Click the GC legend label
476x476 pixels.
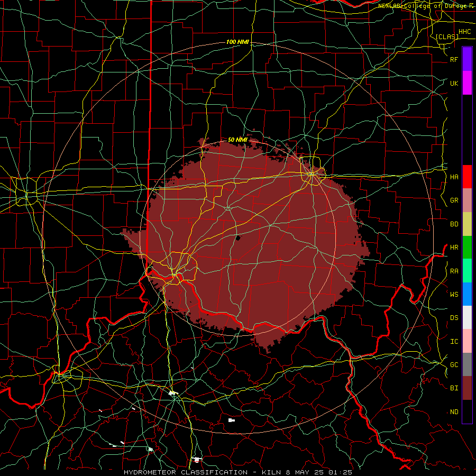click(454, 365)
